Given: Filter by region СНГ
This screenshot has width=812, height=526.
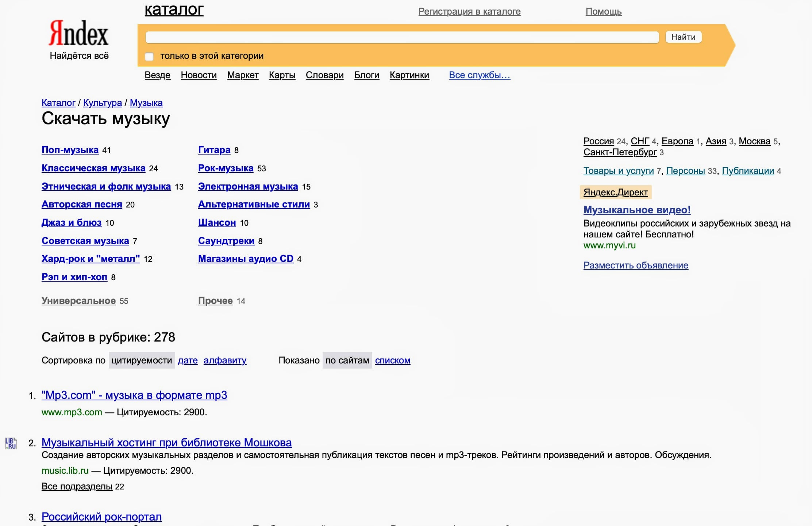Looking at the screenshot, I should (x=640, y=141).
